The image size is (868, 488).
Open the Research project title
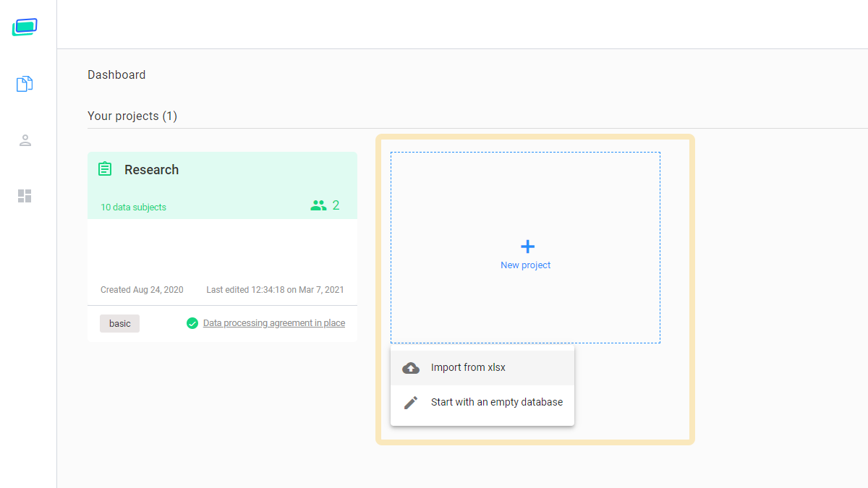(x=151, y=170)
